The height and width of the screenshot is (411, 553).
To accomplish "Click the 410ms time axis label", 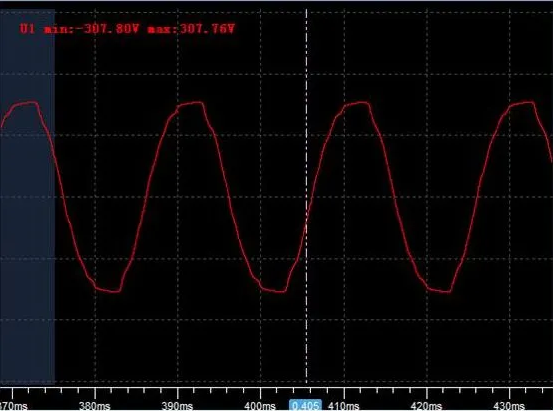I will (x=344, y=406).
